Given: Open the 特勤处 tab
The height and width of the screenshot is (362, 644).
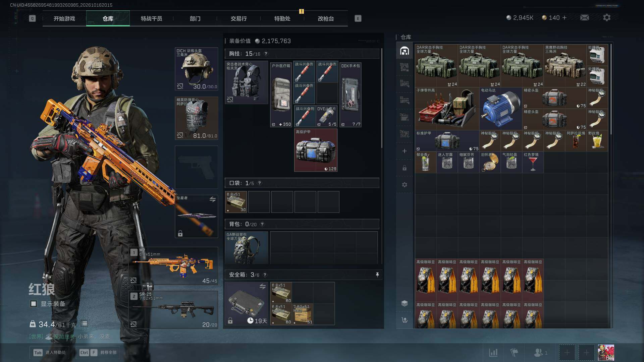Looking at the screenshot, I should [x=282, y=18].
